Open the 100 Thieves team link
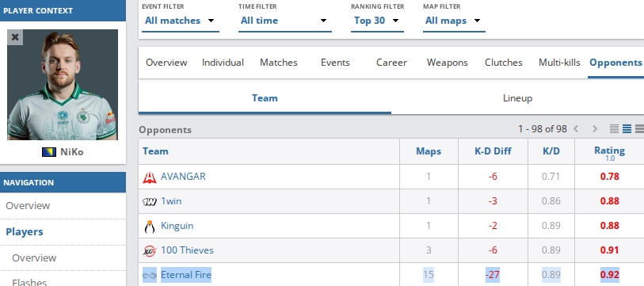 [187, 250]
